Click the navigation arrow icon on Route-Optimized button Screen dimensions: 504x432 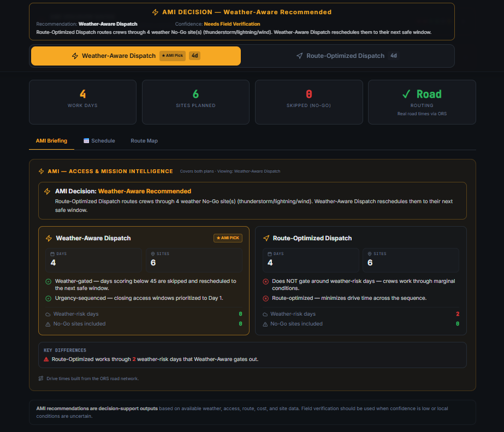[x=299, y=56]
